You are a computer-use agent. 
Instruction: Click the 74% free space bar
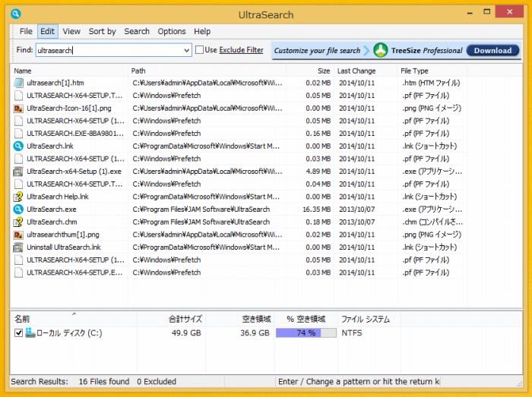tap(306, 333)
